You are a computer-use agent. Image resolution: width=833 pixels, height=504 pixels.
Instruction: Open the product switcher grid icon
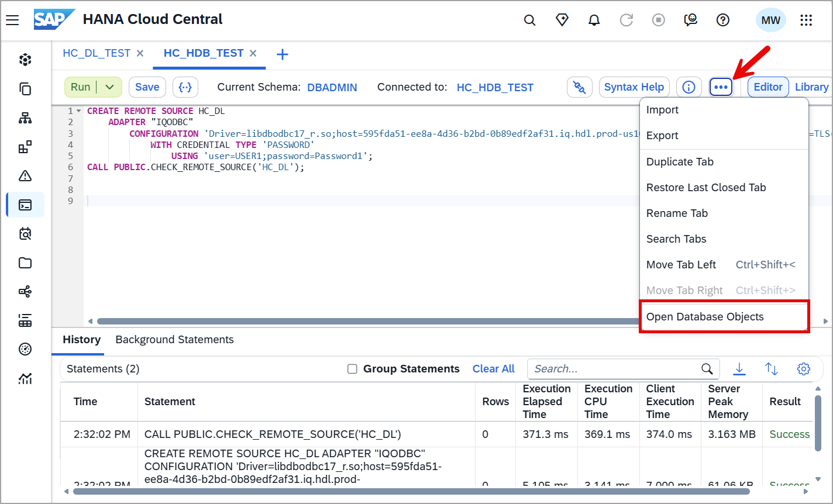point(806,20)
